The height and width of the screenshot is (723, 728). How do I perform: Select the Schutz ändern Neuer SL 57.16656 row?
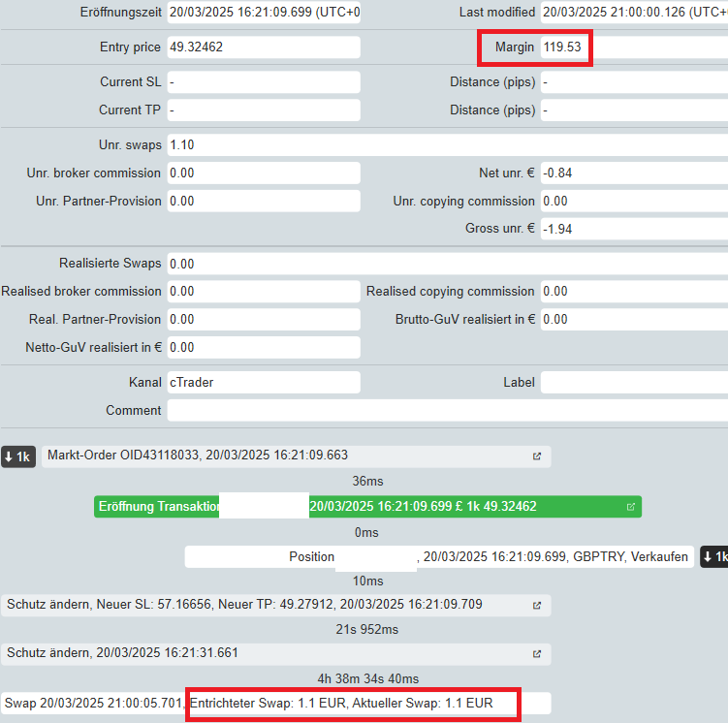pos(275,605)
